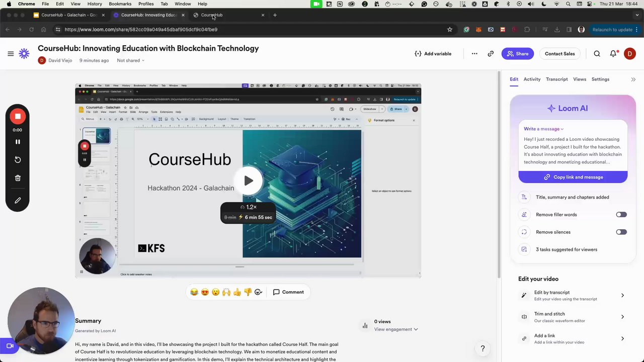Screen dimensions: 644x362
Task: Switch to the Activity tab
Action: click(x=532, y=79)
